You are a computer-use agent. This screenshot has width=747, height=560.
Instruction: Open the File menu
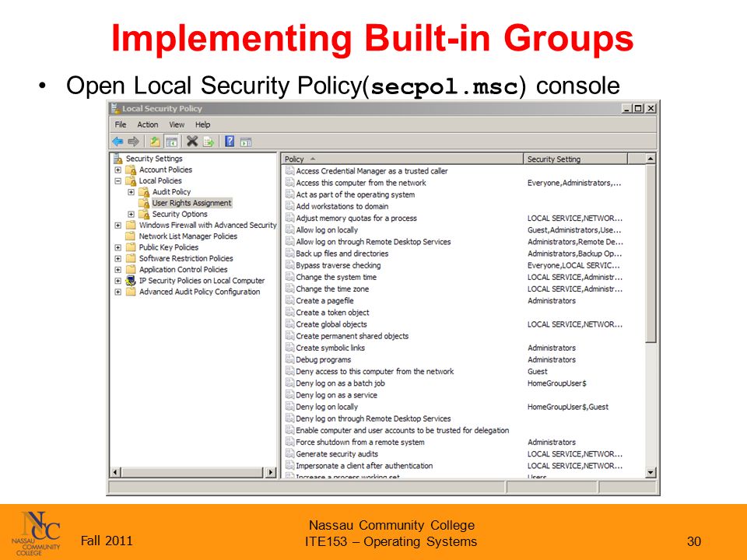click(121, 124)
